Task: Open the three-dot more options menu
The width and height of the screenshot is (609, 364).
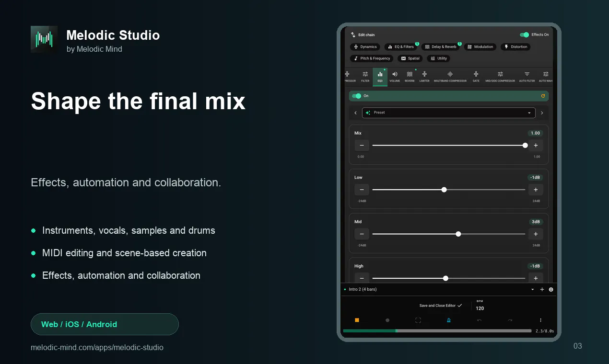Action: [x=540, y=320]
